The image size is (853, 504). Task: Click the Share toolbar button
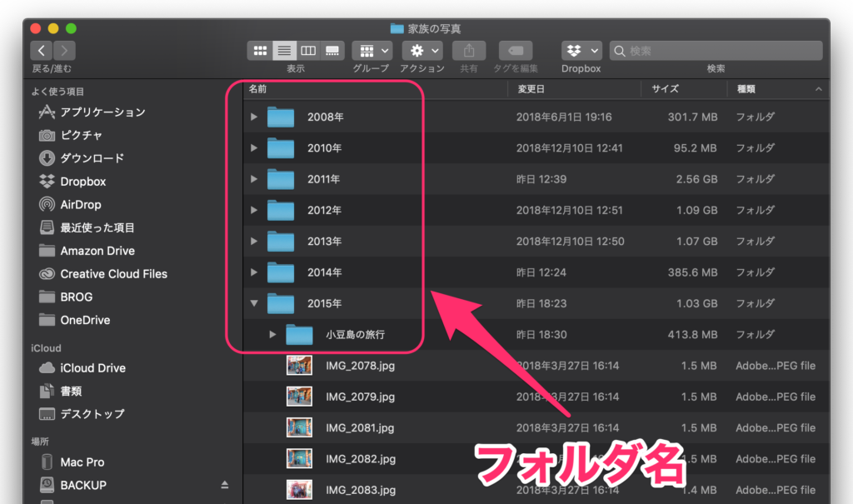coord(469,51)
